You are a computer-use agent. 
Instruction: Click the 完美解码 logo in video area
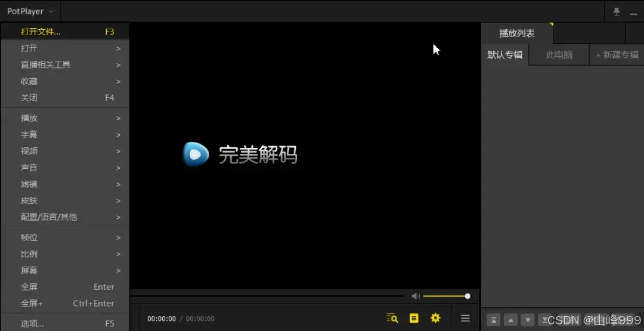[240, 154]
